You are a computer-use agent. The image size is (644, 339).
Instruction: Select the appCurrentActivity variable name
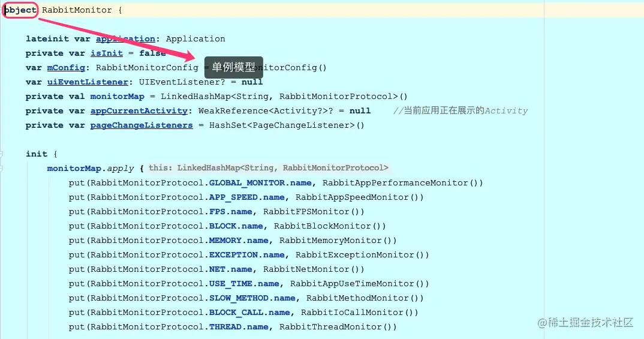coord(139,110)
